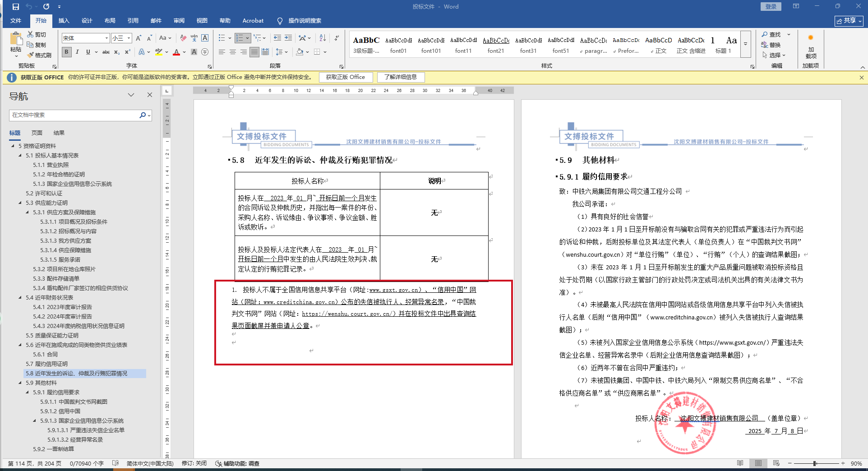Image resolution: width=868 pixels, height=471 pixels.
Task: Switch to read mode view in status bar
Action: 740,463
